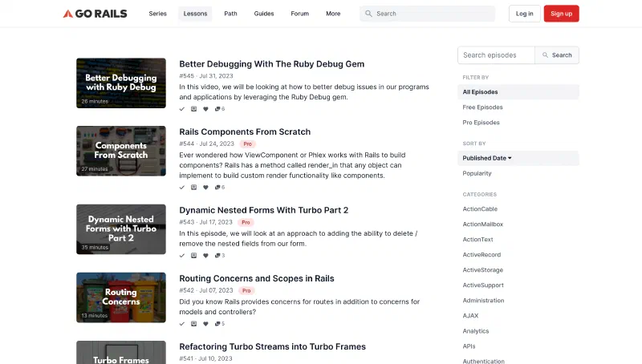This screenshot has width=642, height=364.
Task: Click the magnifier icon in top search bar
Action: click(368, 14)
